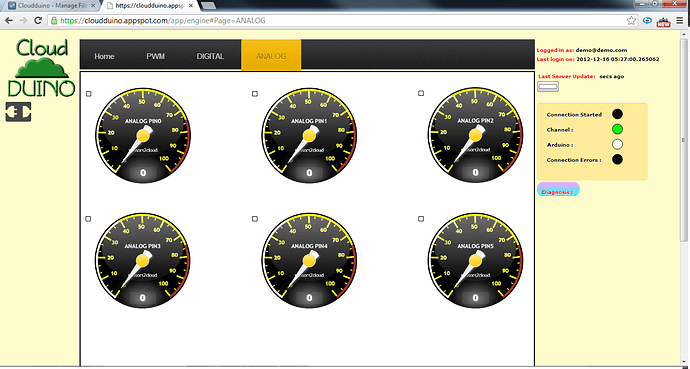Viewport: 690px width, 369px height.
Task: Switch to the PWM tab
Action: click(x=155, y=56)
